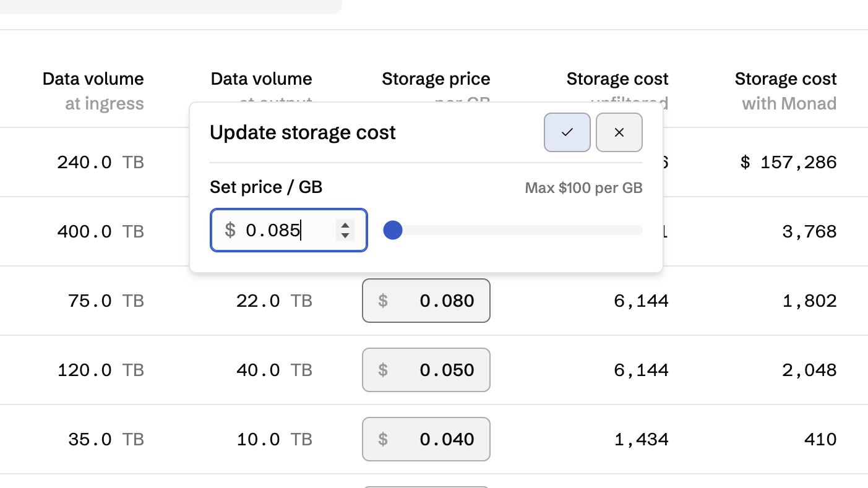Click the stepper down arrow on price input

[x=345, y=234]
